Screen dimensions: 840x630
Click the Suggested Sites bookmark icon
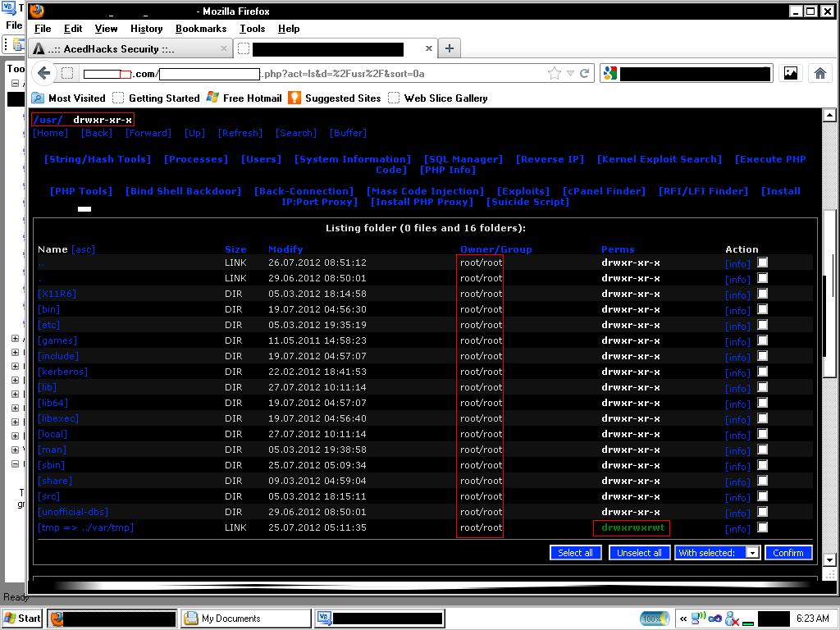pyautogui.click(x=294, y=98)
